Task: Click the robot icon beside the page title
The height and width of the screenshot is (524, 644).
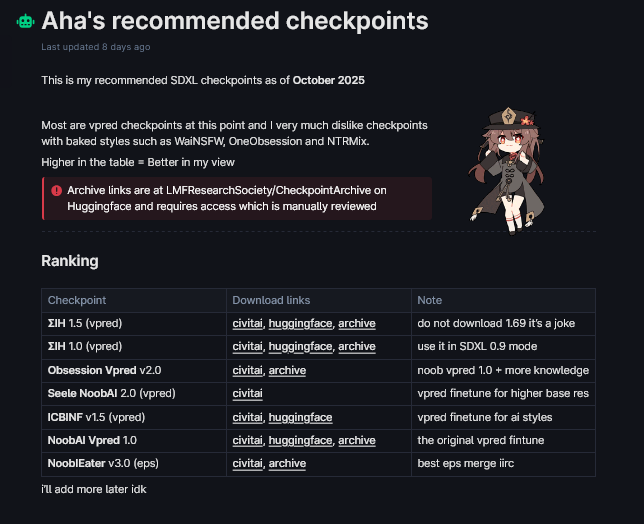Action: (25, 21)
